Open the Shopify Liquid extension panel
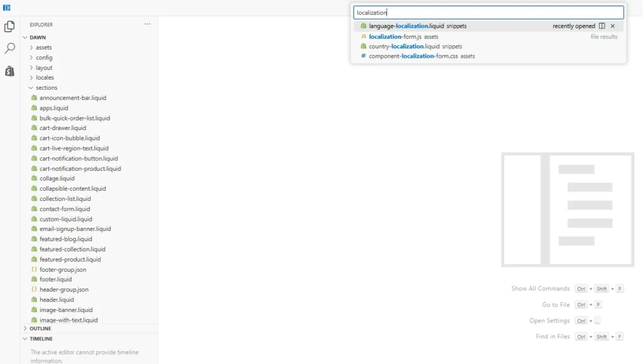This screenshot has height=364, width=643. point(9,71)
